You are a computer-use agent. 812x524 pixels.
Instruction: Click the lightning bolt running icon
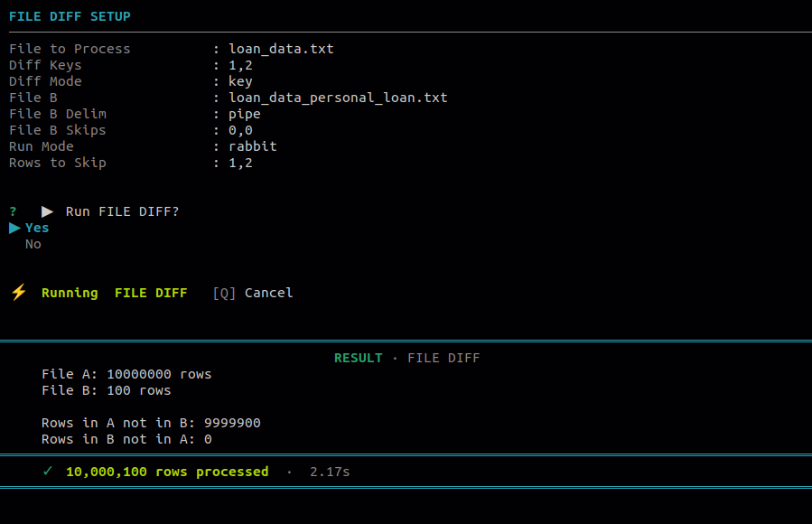point(19,293)
